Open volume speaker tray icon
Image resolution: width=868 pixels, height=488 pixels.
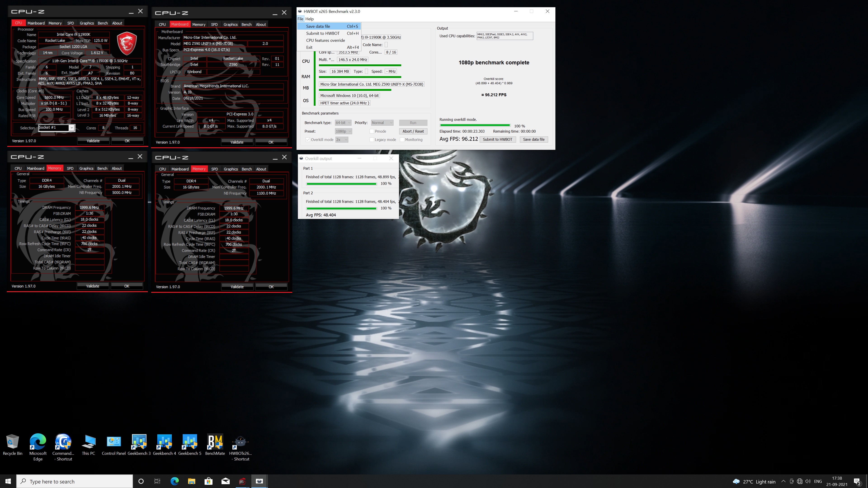click(x=808, y=481)
